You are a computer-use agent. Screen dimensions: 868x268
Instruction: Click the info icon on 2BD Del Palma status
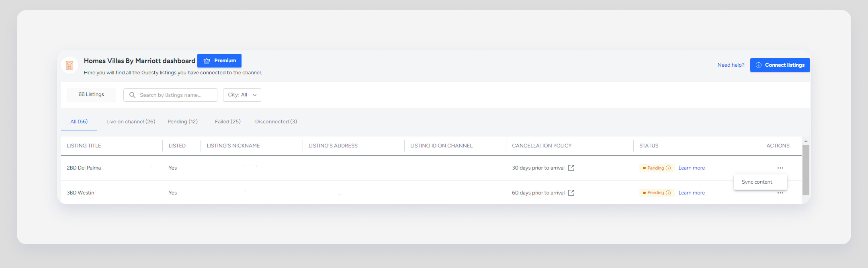(668, 168)
